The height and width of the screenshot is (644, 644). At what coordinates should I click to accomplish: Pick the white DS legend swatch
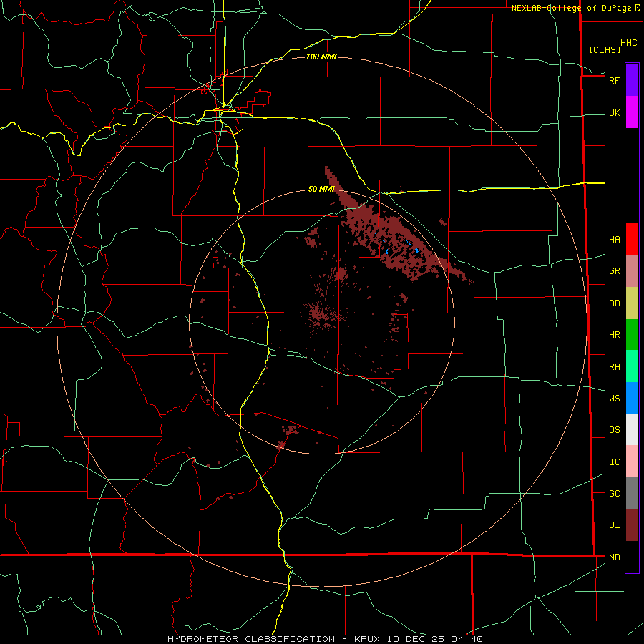(632, 429)
